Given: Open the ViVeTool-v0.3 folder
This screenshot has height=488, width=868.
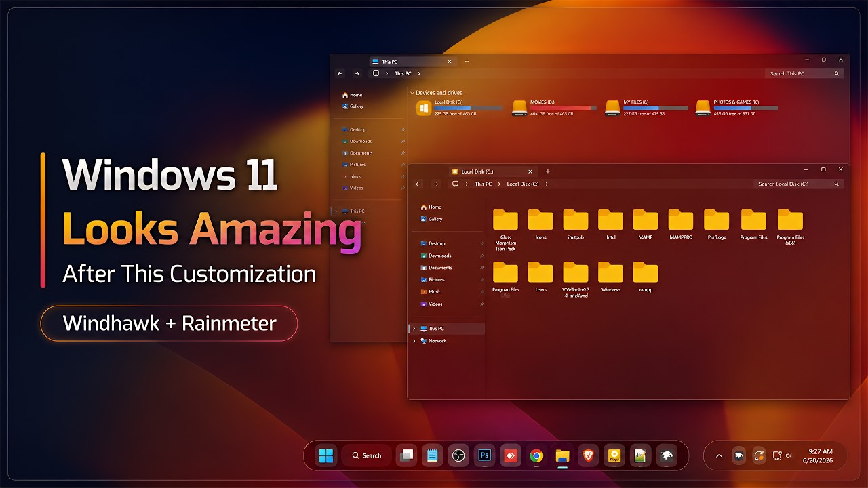Looking at the screenshot, I should pyautogui.click(x=575, y=280).
